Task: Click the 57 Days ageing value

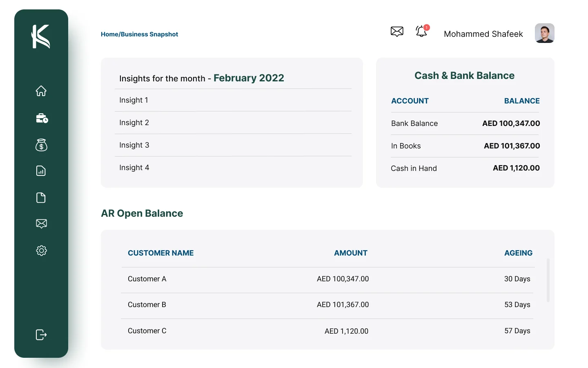Action: pyautogui.click(x=517, y=331)
